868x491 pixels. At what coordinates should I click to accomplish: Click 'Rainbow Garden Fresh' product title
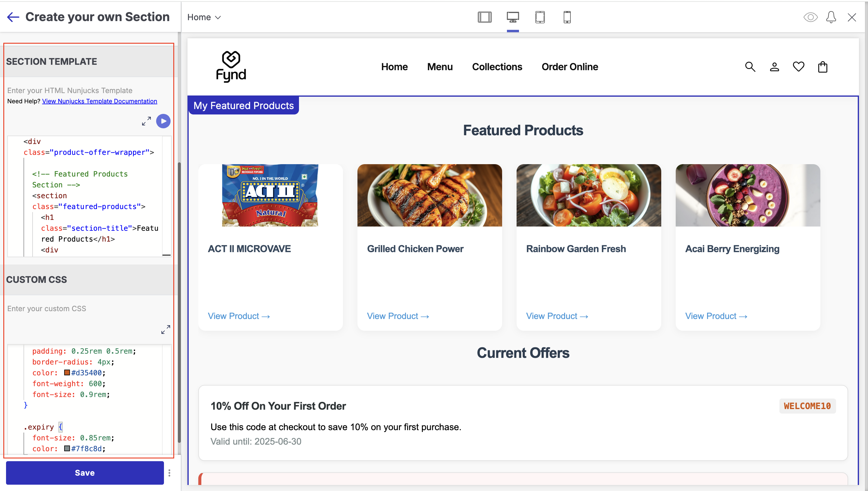576,249
